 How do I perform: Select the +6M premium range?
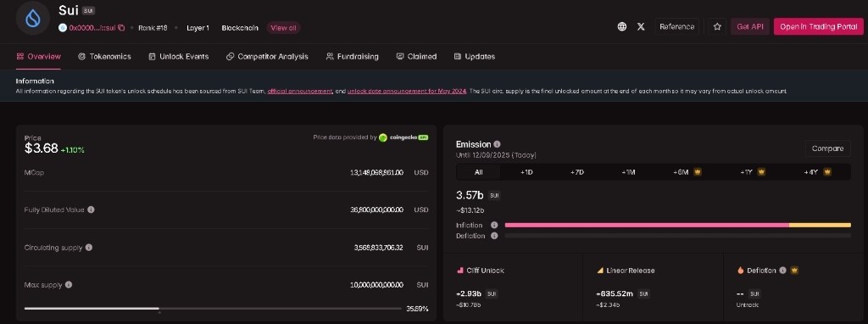(x=687, y=172)
